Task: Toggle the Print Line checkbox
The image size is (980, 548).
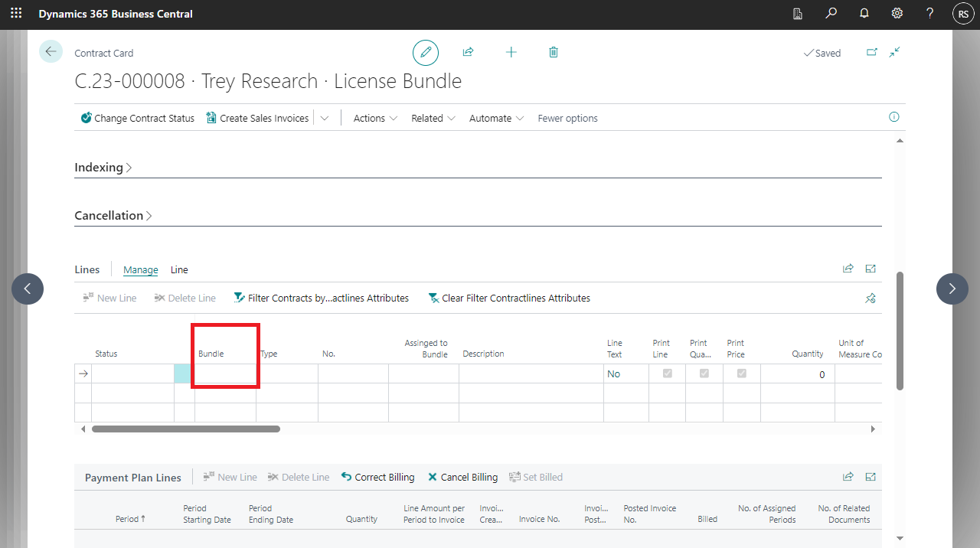Action: [x=668, y=373]
